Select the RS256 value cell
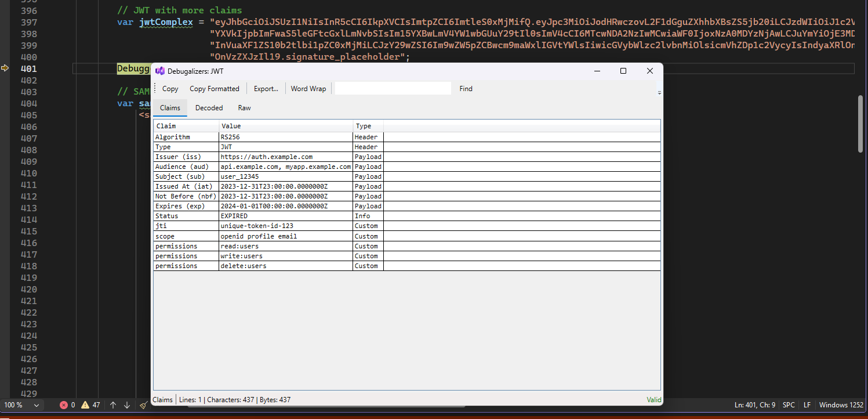Image resolution: width=868 pixels, height=419 pixels. click(286, 137)
